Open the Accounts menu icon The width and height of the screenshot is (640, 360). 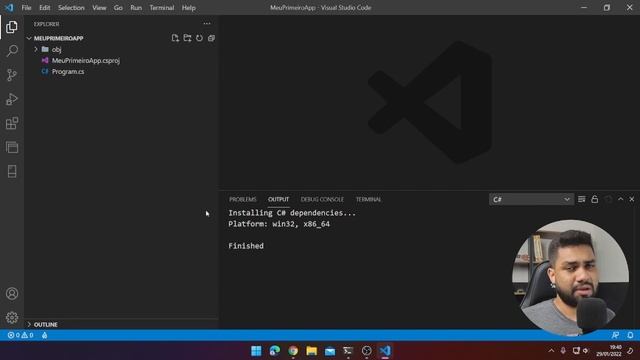pos(12,293)
